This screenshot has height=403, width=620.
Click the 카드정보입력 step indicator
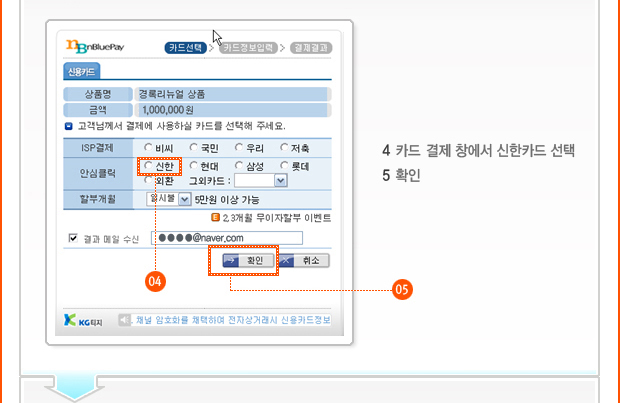pos(248,48)
